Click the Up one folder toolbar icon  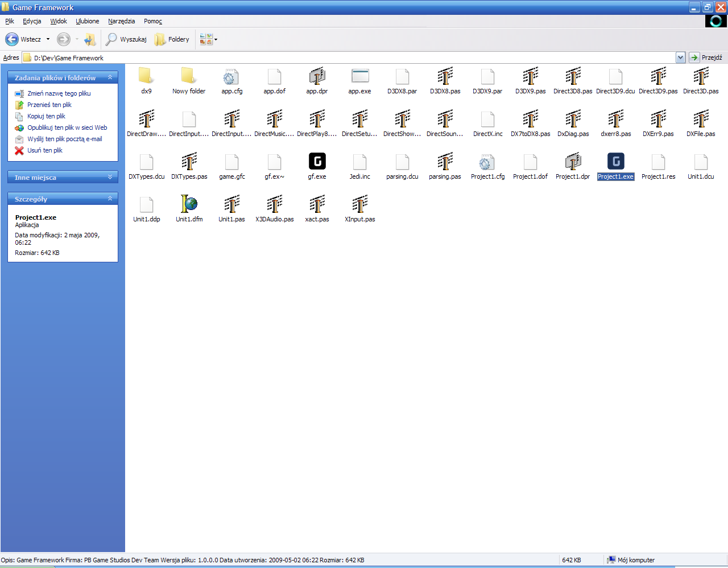pyautogui.click(x=90, y=39)
